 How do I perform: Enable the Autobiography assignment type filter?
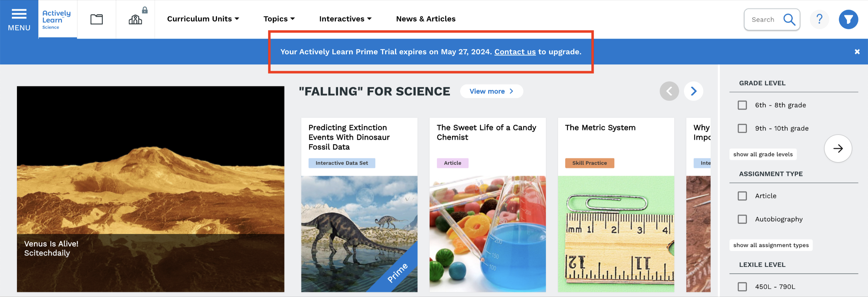pyautogui.click(x=743, y=219)
